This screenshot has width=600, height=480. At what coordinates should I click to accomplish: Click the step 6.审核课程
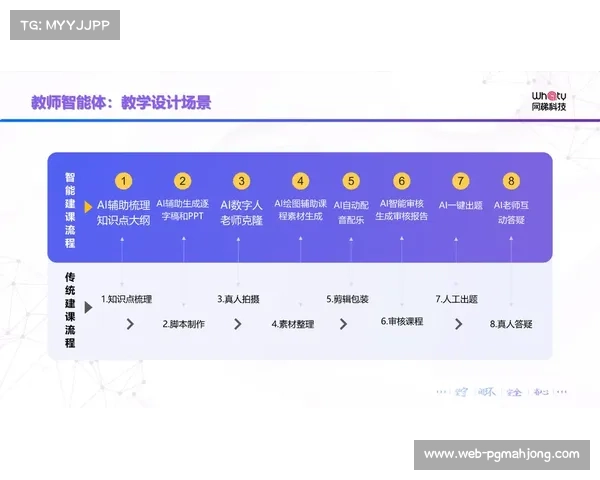[x=402, y=322]
